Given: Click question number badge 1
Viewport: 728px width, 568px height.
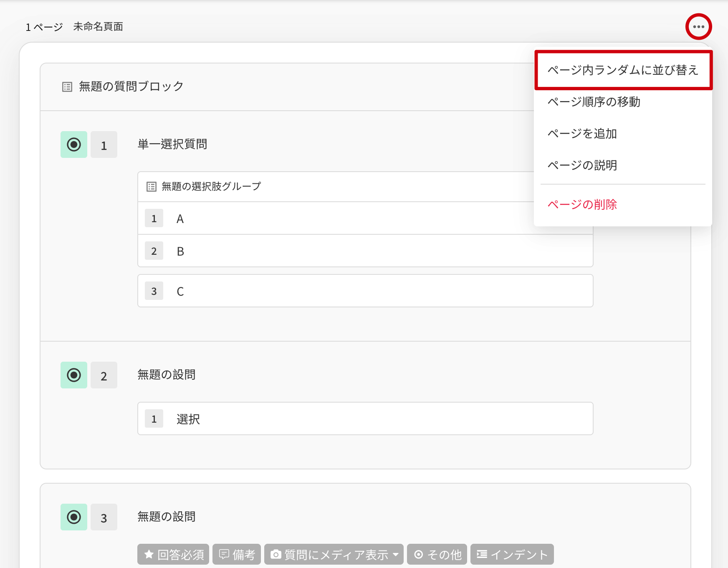Looking at the screenshot, I should coord(104,145).
